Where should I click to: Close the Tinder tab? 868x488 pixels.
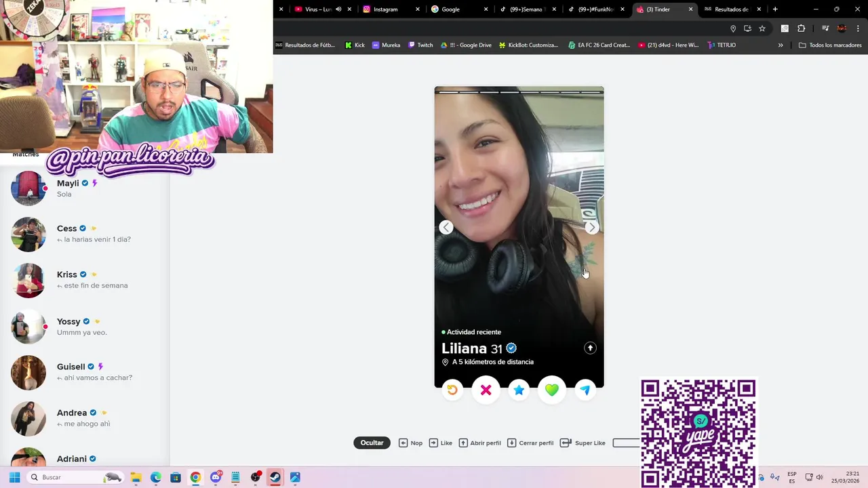(x=691, y=9)
